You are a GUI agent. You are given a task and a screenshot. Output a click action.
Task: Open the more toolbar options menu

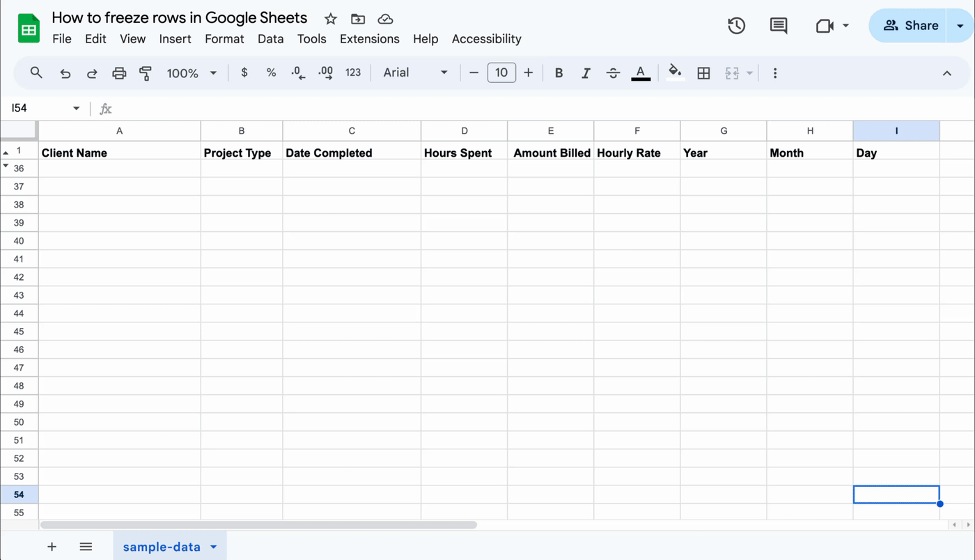(x=775, y=73)
